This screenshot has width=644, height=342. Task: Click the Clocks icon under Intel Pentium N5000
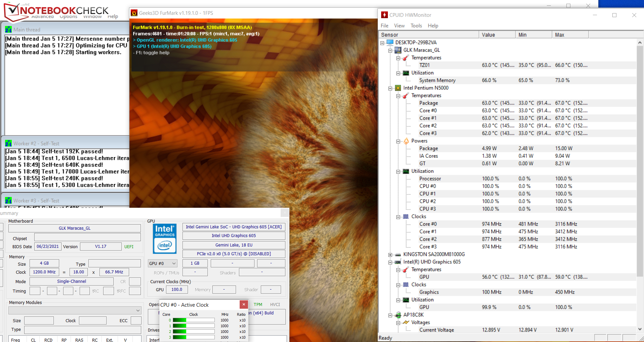click(x=406, y=217)
